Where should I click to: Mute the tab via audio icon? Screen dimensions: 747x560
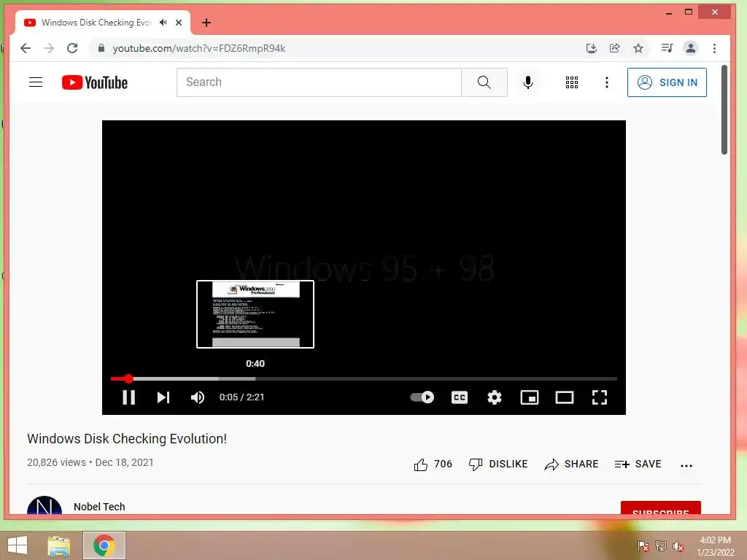point(163,23)
